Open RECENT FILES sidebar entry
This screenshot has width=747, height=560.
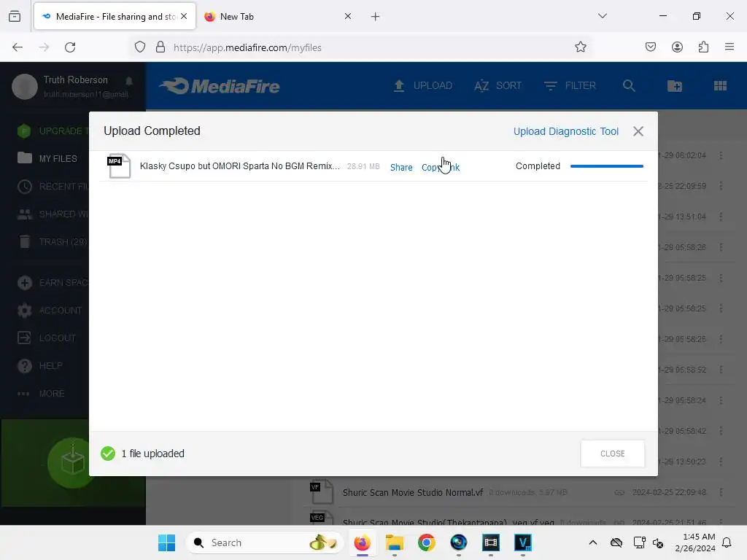click(53, 186)
